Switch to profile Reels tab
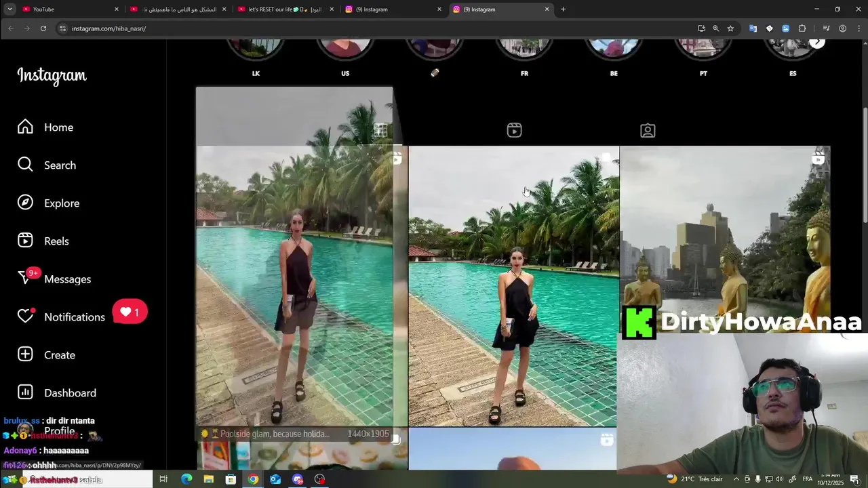This screenshot has width=868, height=488. click(x=514, y=130)
